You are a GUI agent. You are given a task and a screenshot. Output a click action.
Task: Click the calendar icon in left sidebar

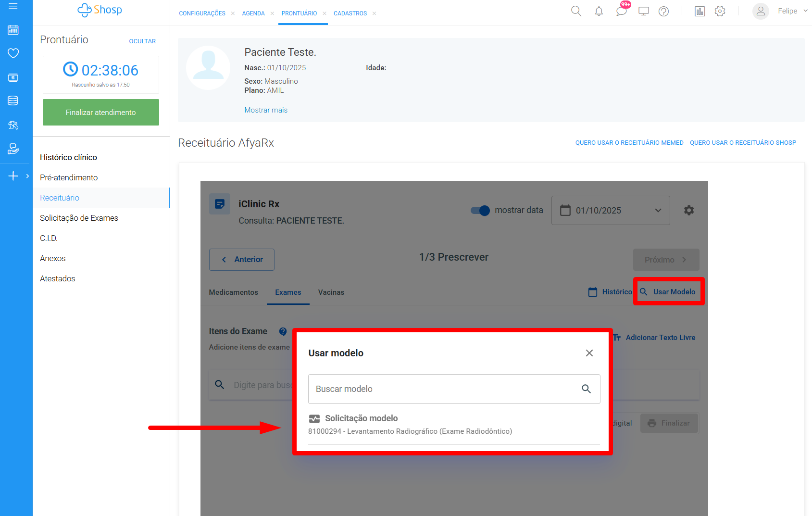pos(13,30)
